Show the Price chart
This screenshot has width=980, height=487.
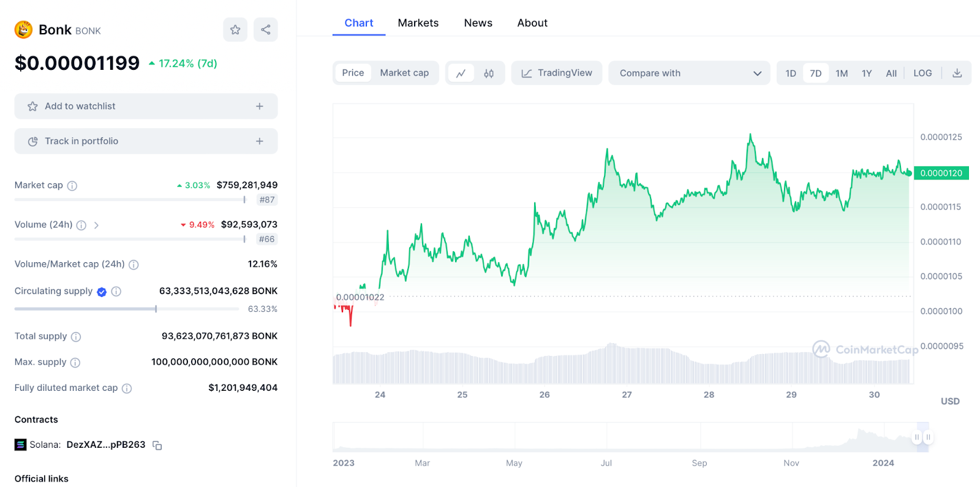coord(353,73)
